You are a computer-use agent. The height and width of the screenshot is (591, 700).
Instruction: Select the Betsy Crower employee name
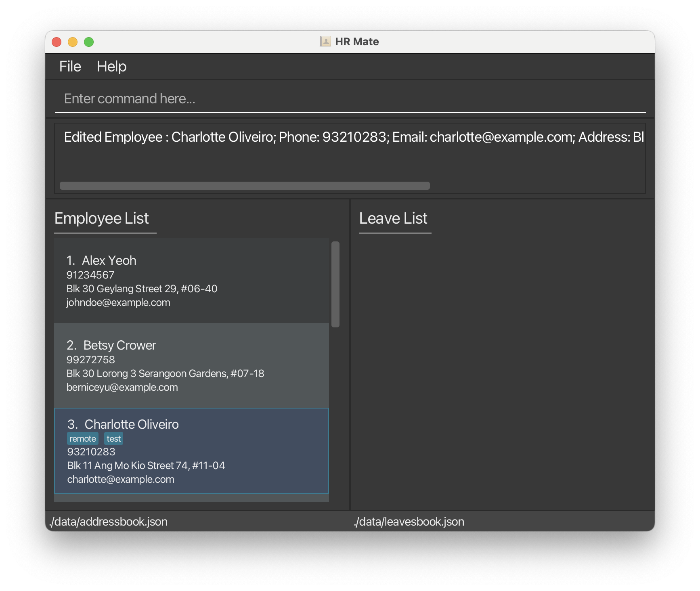[x=119, y=345]
